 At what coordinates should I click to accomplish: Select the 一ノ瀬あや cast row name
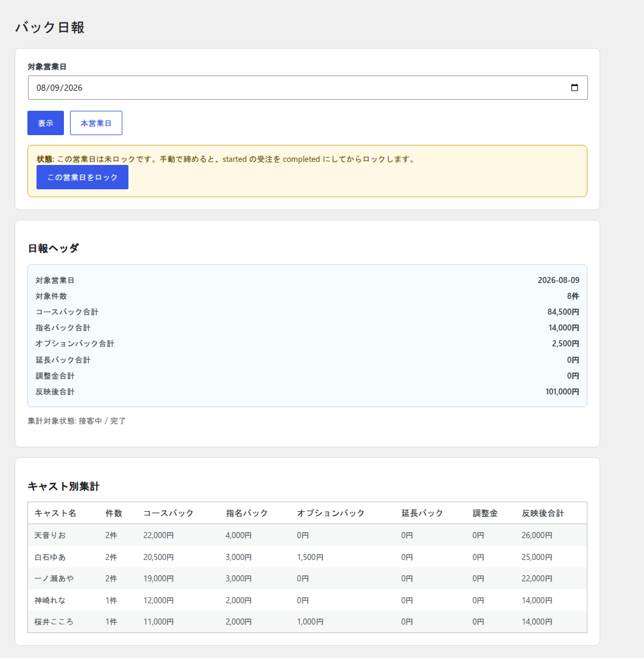pyautogui.click(x=54, y=579)
